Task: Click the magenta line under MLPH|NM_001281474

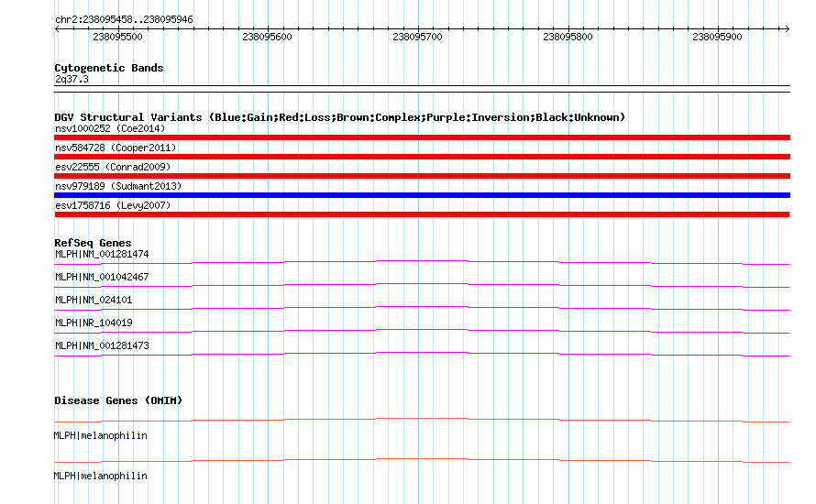Action: 422,262
